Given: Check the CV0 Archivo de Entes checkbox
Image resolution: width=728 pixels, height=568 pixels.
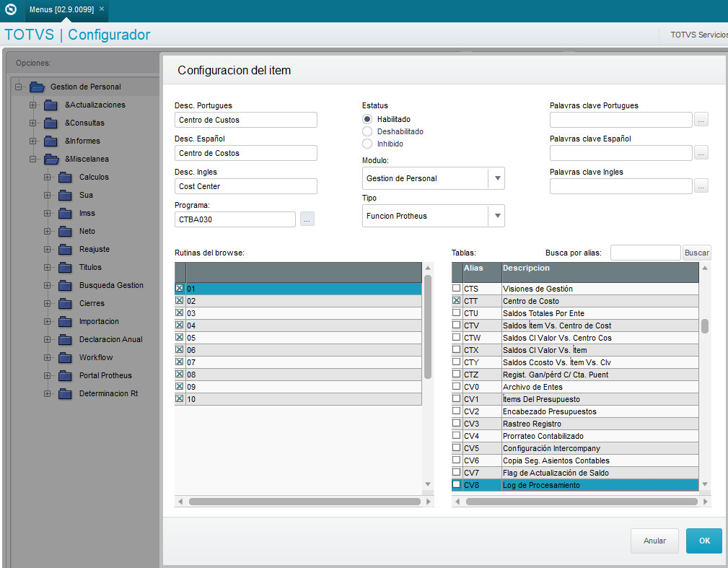Looking at the screenshot, I should point(457,386).
